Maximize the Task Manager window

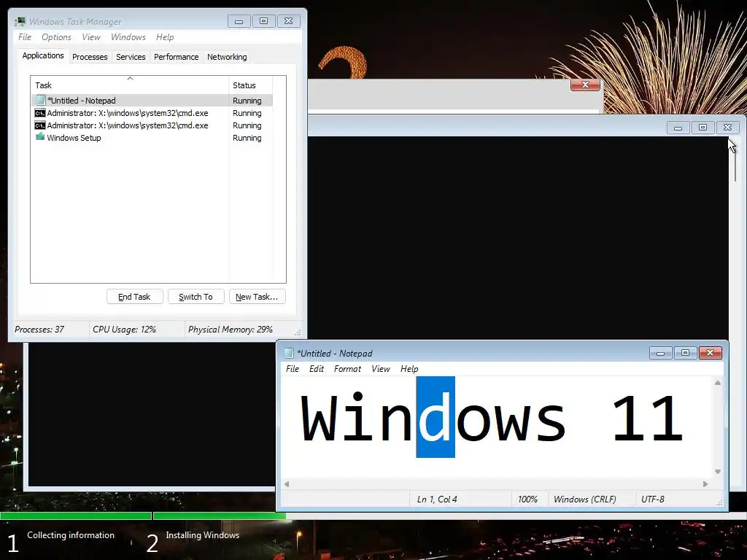coord(263,21)
